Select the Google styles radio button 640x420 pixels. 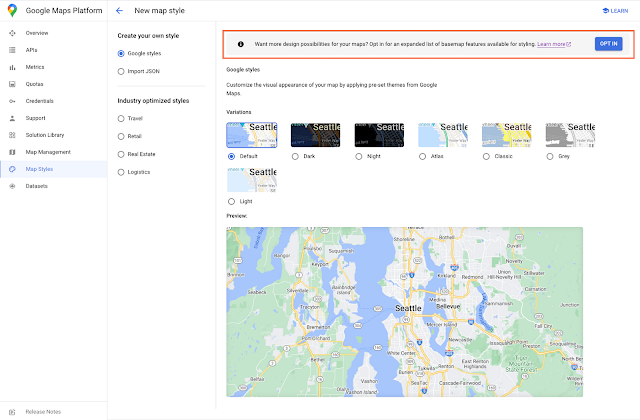121,53
